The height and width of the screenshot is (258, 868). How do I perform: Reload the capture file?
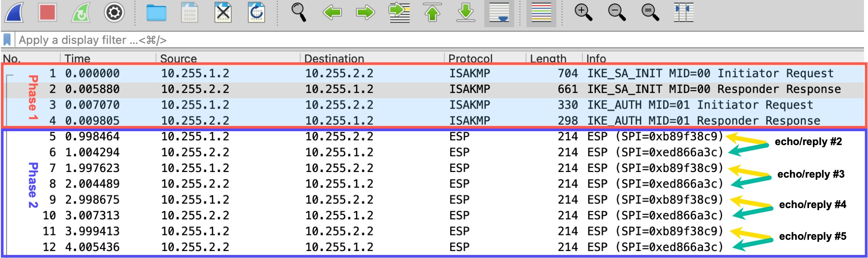tap(256, 13)
